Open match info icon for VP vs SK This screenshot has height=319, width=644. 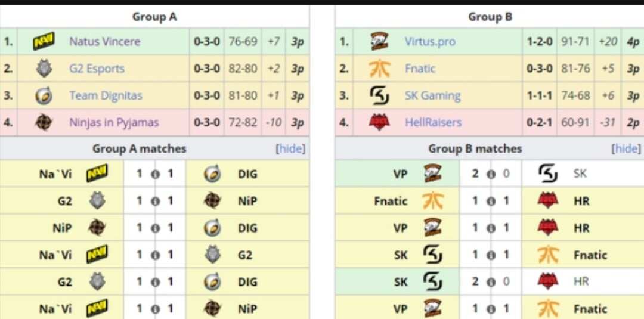490,174
